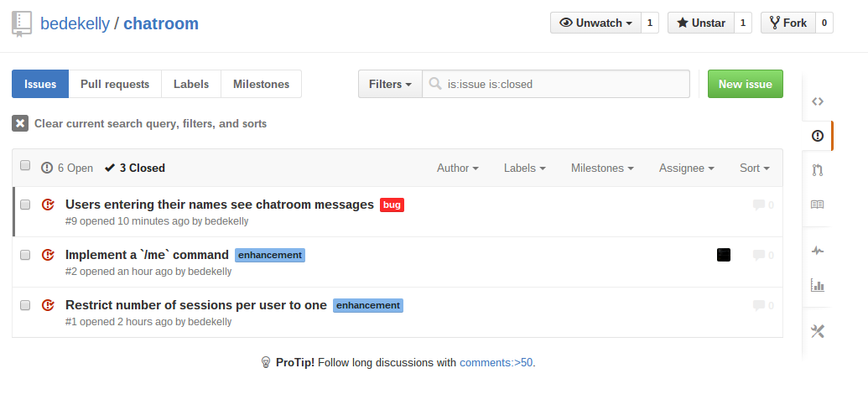Screen dimensions: 868x394
Task: Click the red bug label
Action: [x=392, y=205]
